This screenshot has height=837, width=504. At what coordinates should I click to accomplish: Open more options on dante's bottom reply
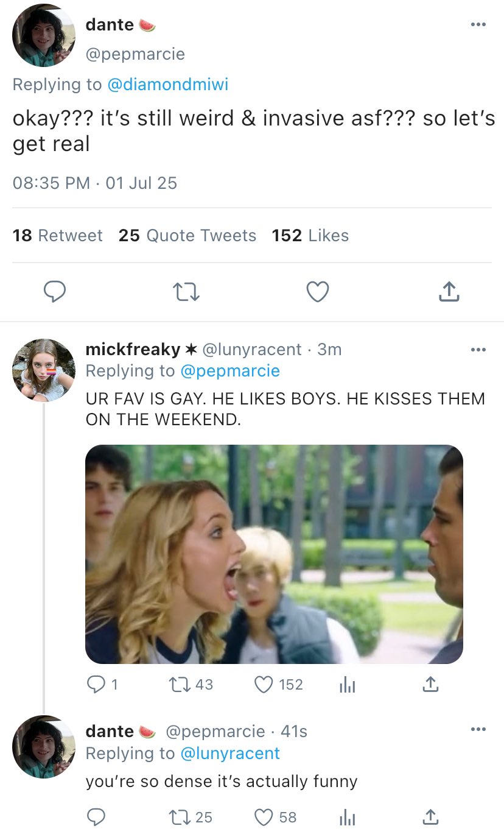tap(478, 730)
